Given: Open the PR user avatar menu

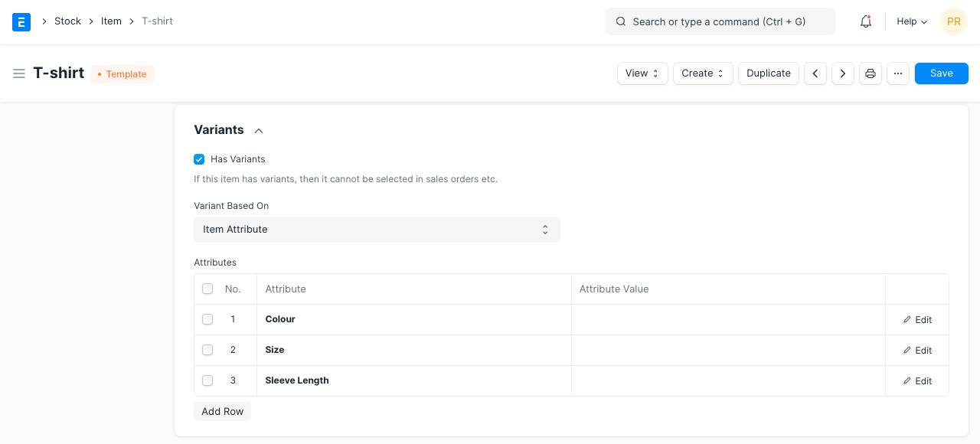Looking at the screenshot, I should tap(954, 21).
